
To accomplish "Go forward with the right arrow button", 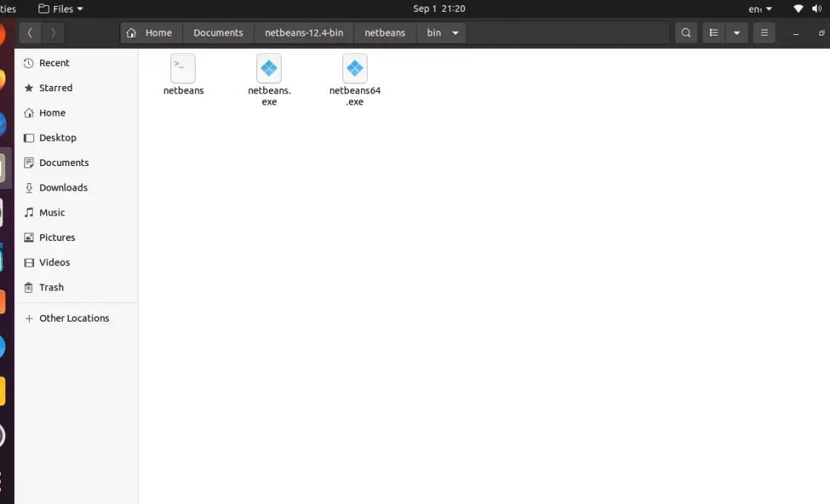I will click(53, 33).
